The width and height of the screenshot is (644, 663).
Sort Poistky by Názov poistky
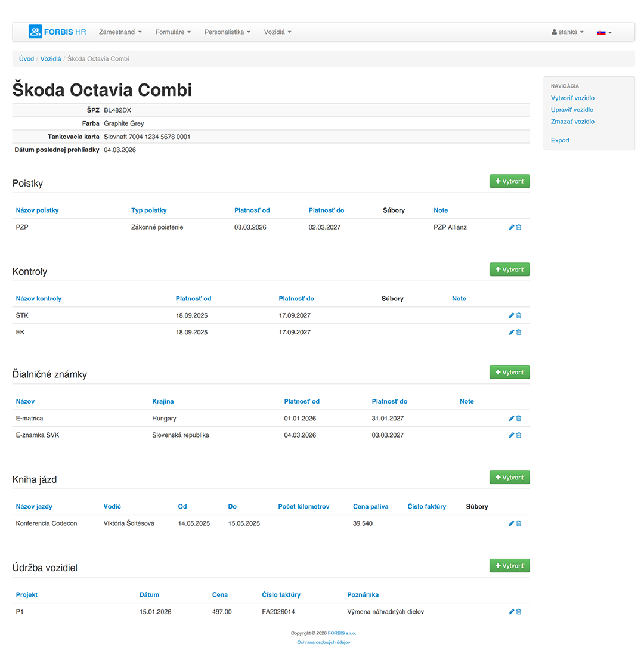pos(37,210)
